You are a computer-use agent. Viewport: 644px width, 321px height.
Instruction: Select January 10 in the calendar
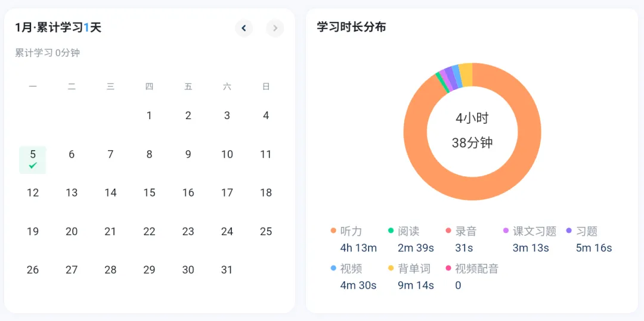point(227,154)
